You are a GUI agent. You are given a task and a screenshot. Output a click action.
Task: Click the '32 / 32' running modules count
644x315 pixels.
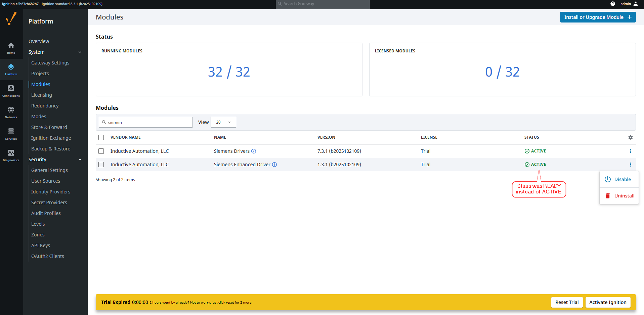click(229, 72)
